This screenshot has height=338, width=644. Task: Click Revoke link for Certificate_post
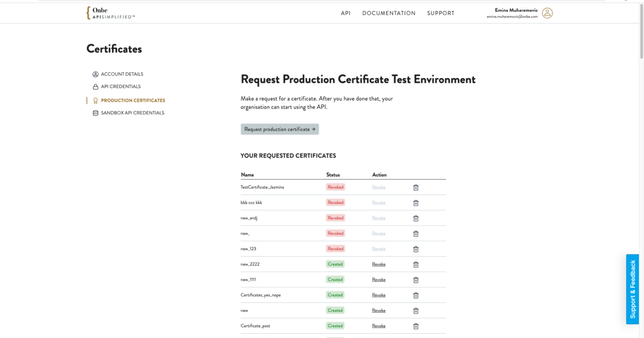coord(378,326)
